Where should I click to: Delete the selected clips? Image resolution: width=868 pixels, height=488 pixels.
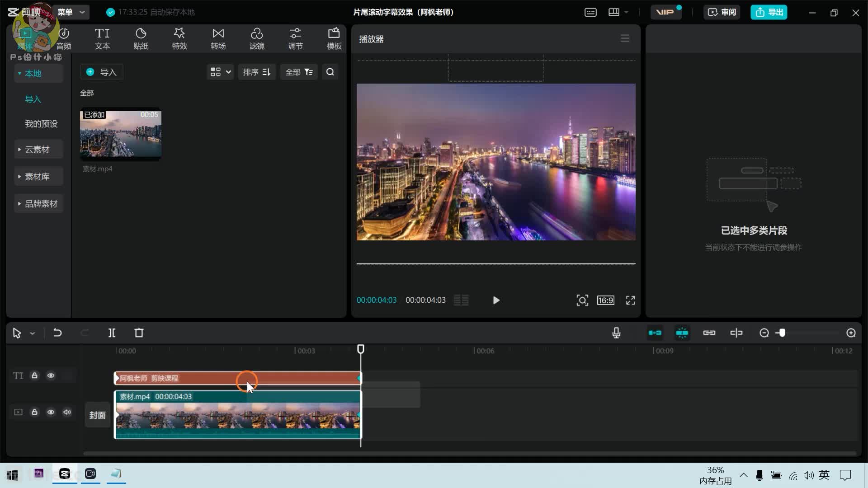(x=139, y=333)
